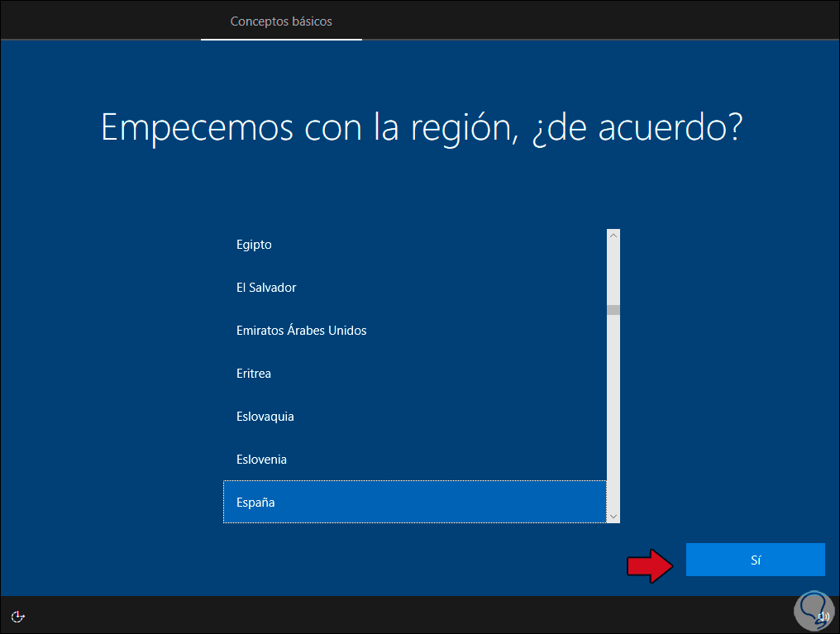Viewport: 840px width, 634px height.
Task: Click the clock-shaped accessibility icon bottom left
Action: (17, 617)
